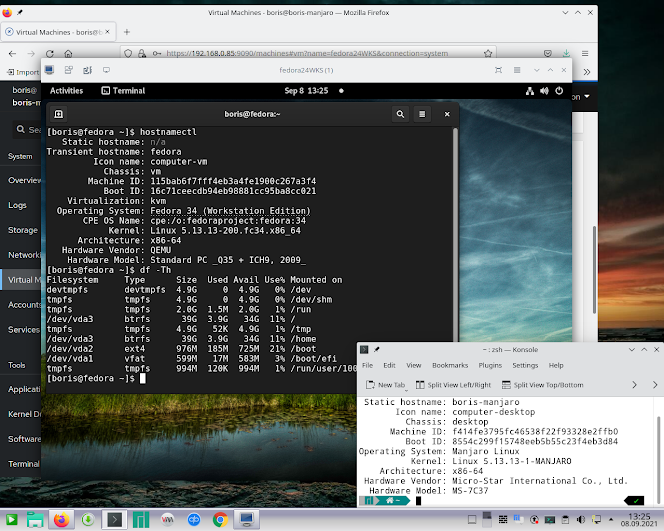
Task: Open Konsole Plugins menu
Action: point(490,365)
